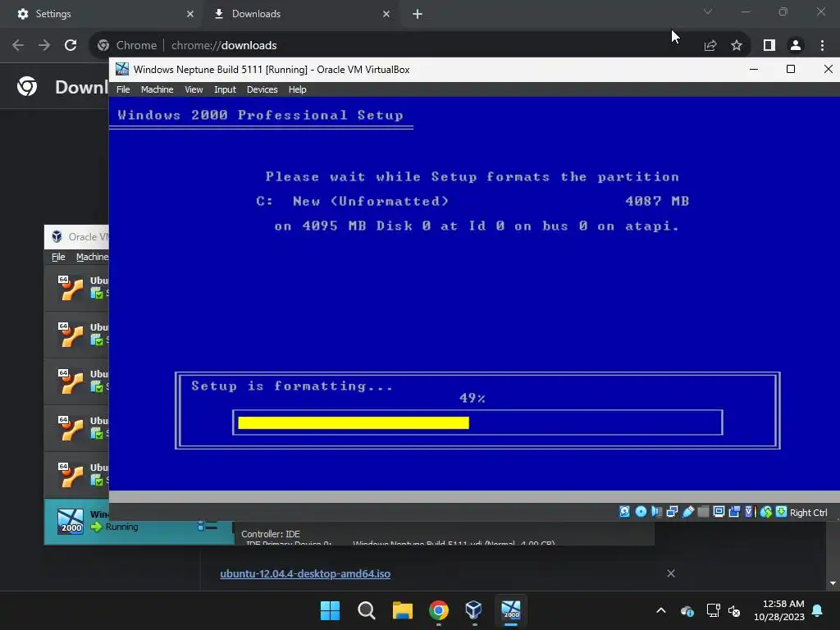This screenshot has height=630, width=840.
Task: Click the Neptune VM window title bar icon
Action: point(122,69)
